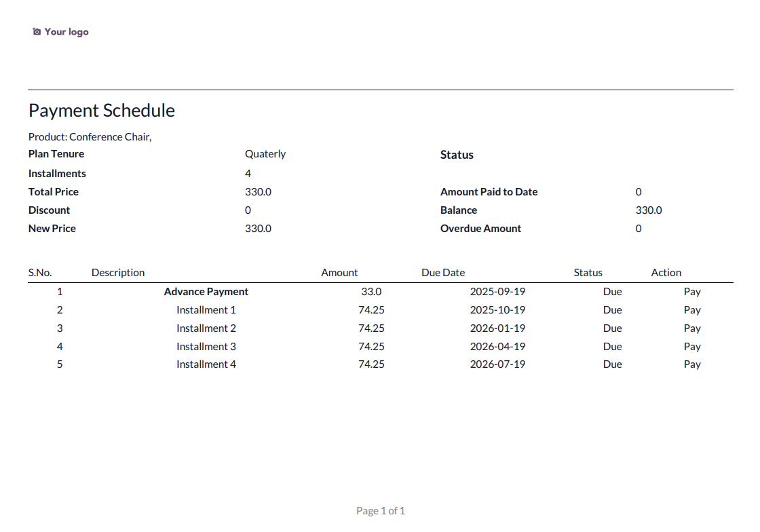This screenshot has width=760, height=532.
Task: Click the 74.25 amount for Installment 4
Action: click(x=371, y=364)
